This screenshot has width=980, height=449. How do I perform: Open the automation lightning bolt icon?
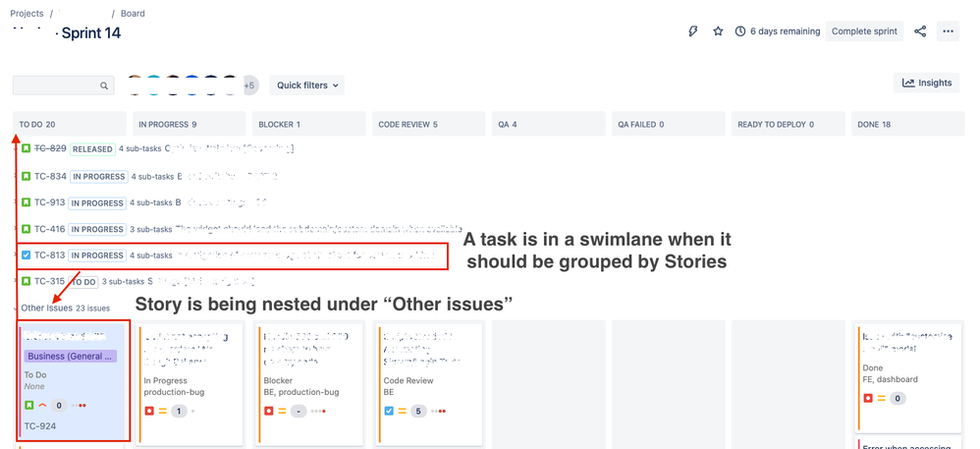[x=692, y=31]
